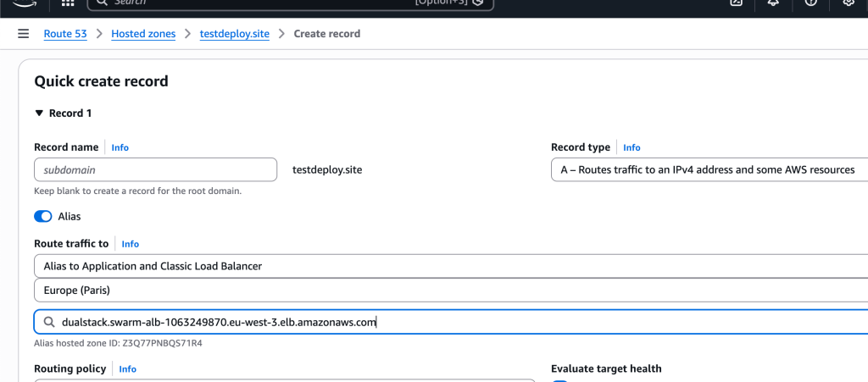This screenshot has width=868, height=382.
Task: Open the notifications bell
Action: 773,3
